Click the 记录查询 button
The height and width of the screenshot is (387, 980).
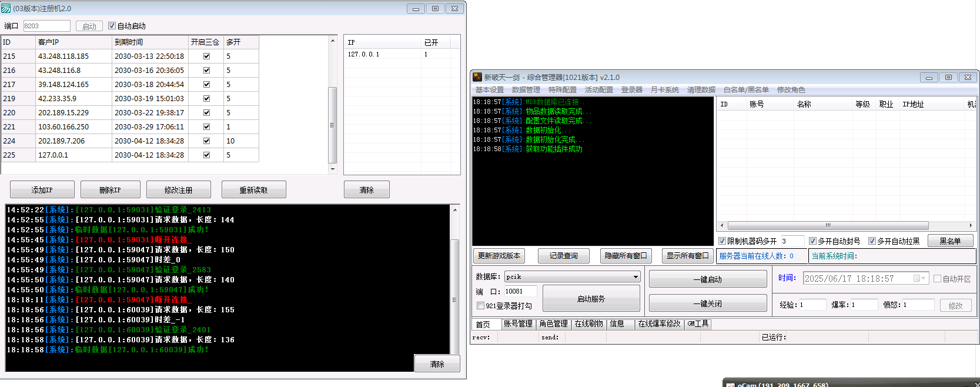tap(564, 256)
